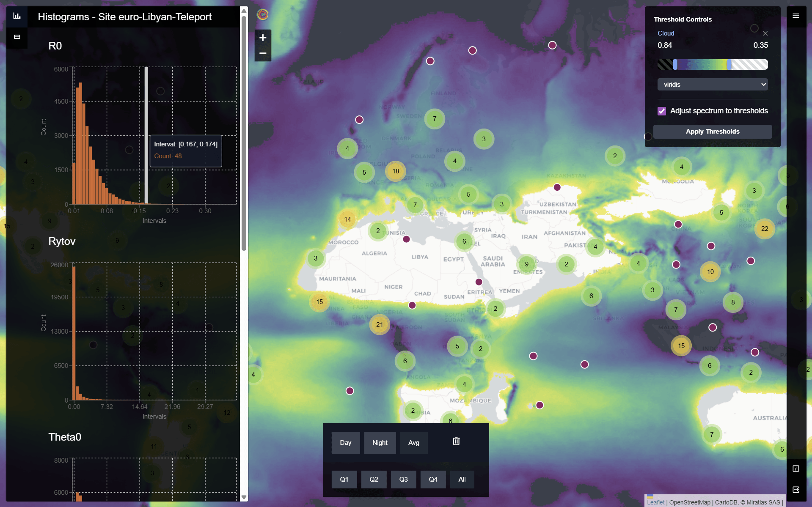Click the histogram chart icon in sidebar
The height and width of the screenshot is (507, 812).
click(17, 16)
